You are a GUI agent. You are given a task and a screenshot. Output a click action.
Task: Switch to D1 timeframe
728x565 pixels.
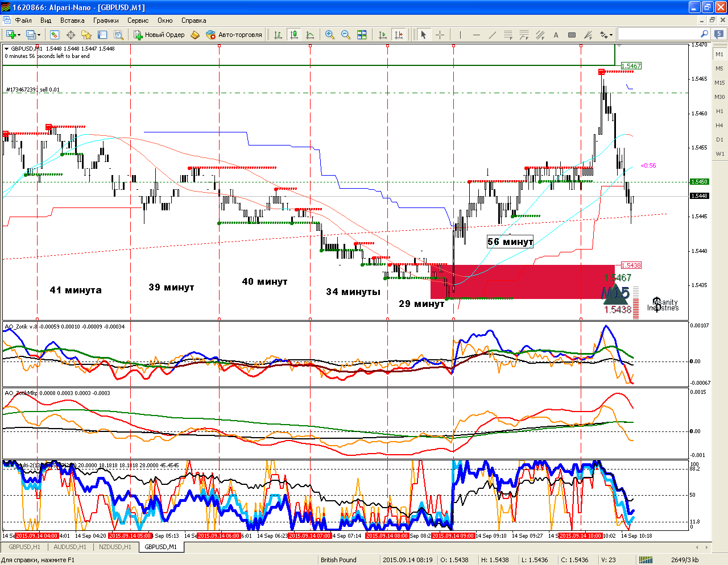pos(719,140)
